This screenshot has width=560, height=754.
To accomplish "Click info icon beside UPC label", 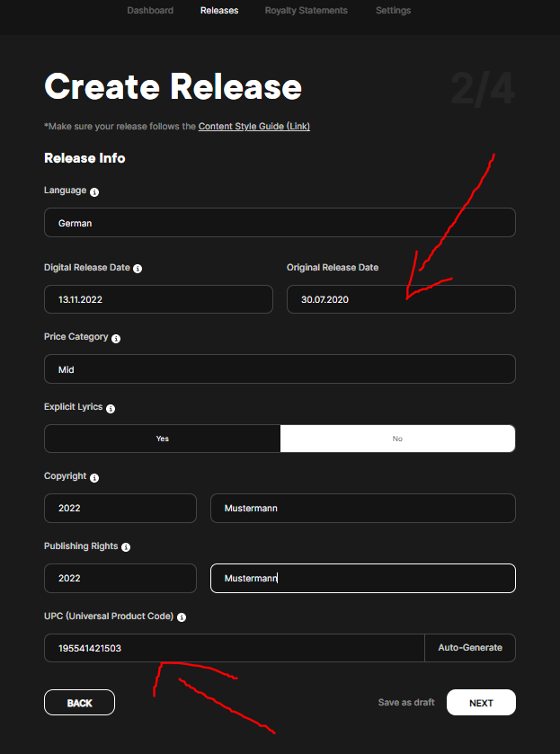I will (x=182, y=617).
